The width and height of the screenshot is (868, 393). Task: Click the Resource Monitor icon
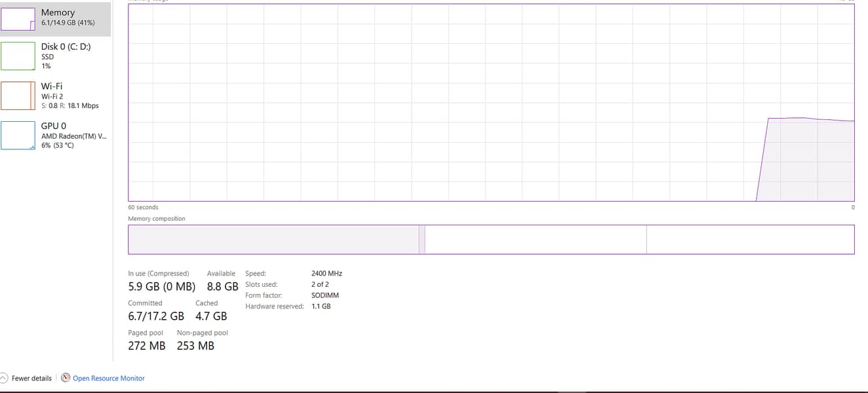click(x=66, y=378)
